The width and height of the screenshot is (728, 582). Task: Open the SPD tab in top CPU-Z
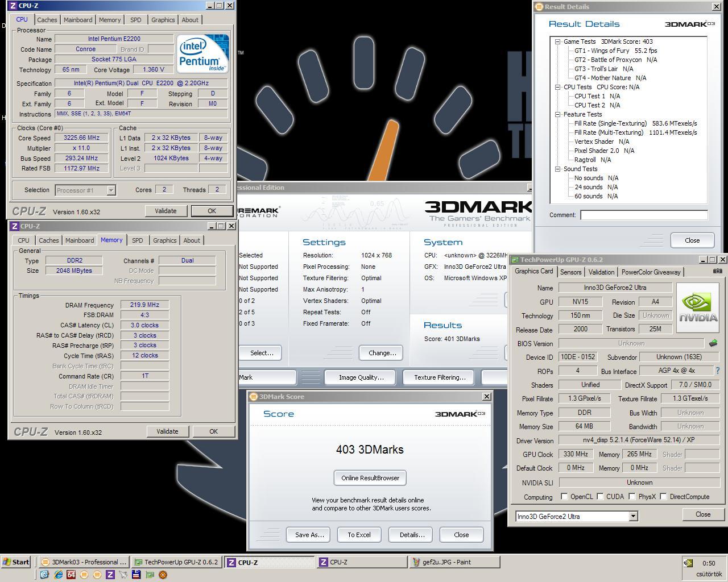[135, 20]
